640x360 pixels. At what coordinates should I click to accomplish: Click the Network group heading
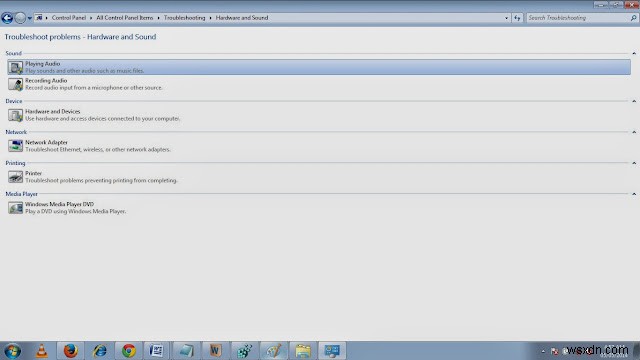[x=16, y=132]
